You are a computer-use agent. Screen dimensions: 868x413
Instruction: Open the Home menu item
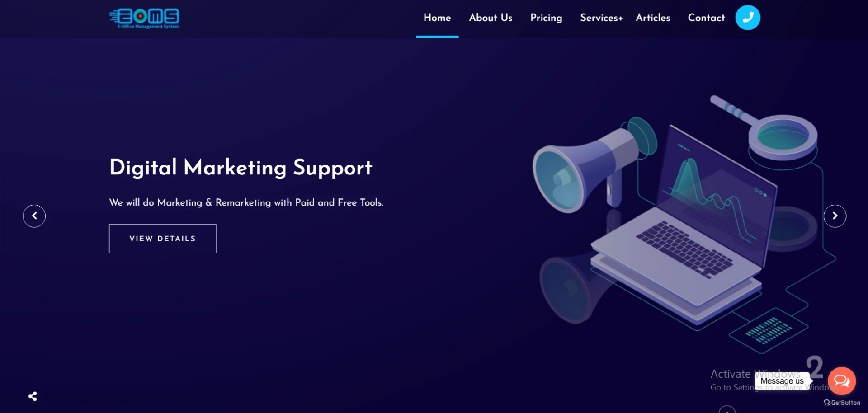pyautogui.click(x=437, y=18)
